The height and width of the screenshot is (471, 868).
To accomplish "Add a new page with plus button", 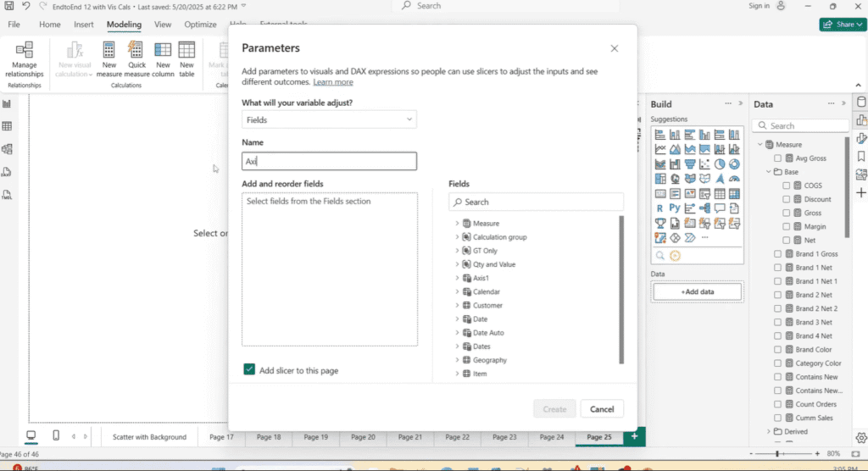I will pos(634,436).
